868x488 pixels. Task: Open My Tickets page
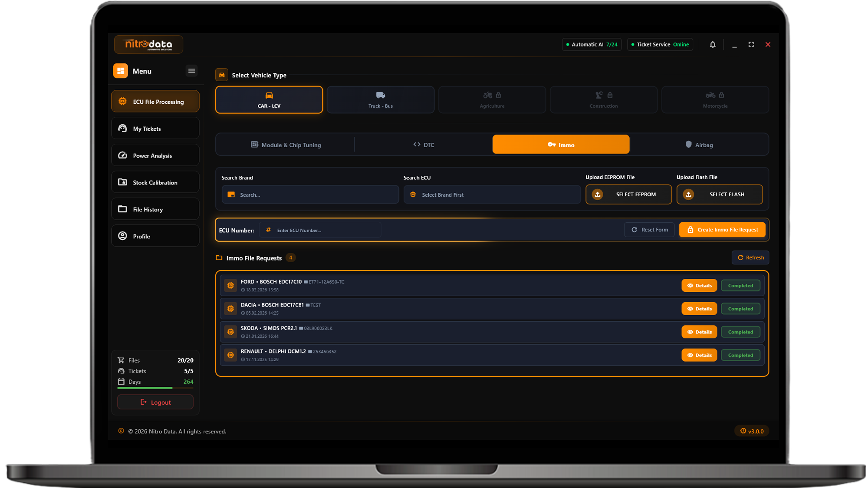coord(155,129)
